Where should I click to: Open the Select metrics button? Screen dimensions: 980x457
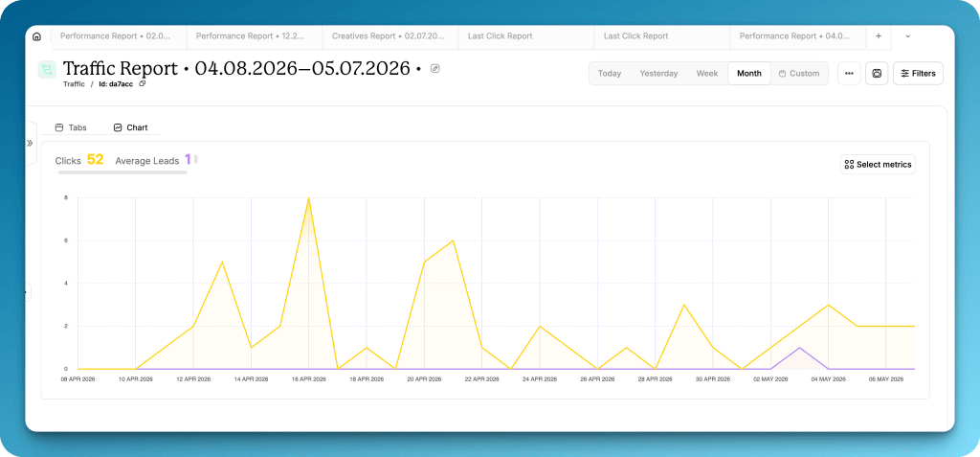click(x=878, y=165)
